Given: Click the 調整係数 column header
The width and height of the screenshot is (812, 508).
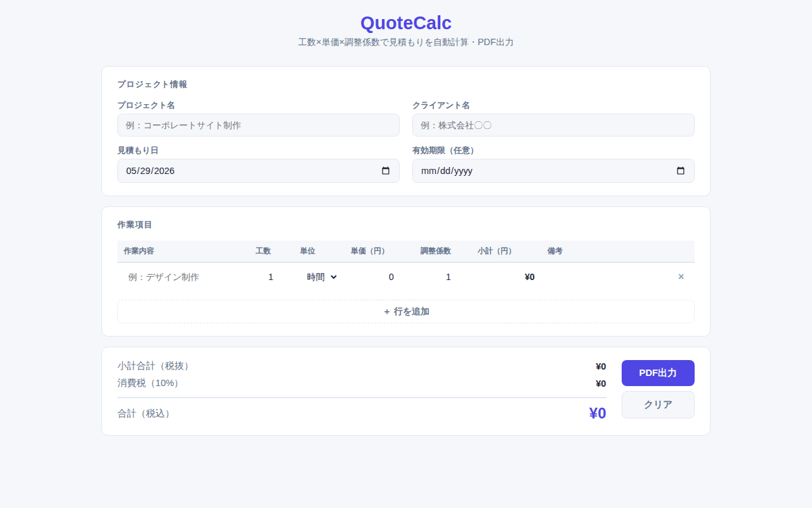Looking at the screenshot, I should coord(436,251).
